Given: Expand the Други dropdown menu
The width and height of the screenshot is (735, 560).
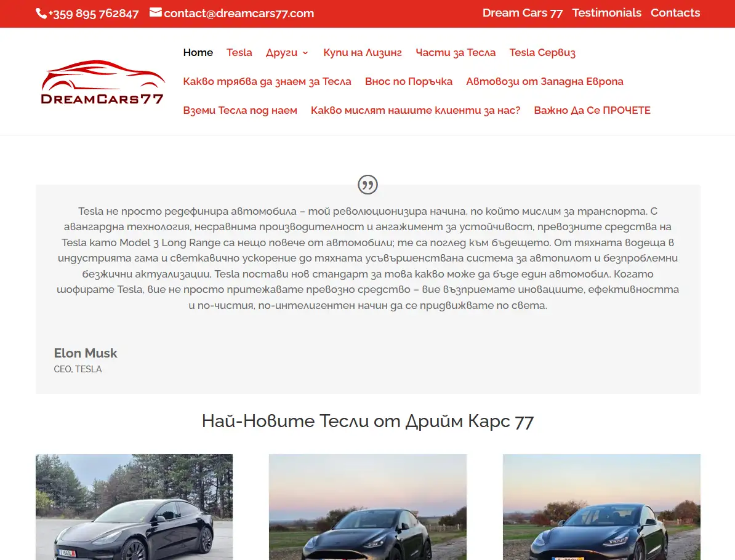Looking at the screenshot, I should click(283, 52).
